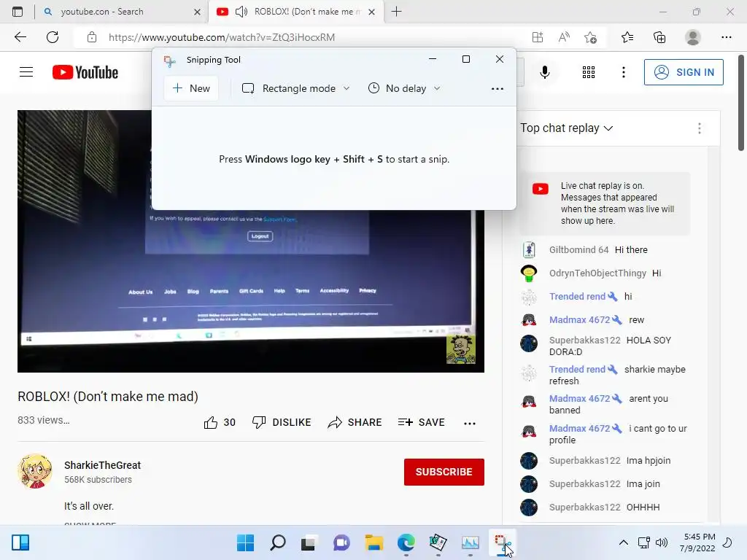Open tab actions menu in Edge
Viewport: 747px width, 560px height.
tap(18, 12)
